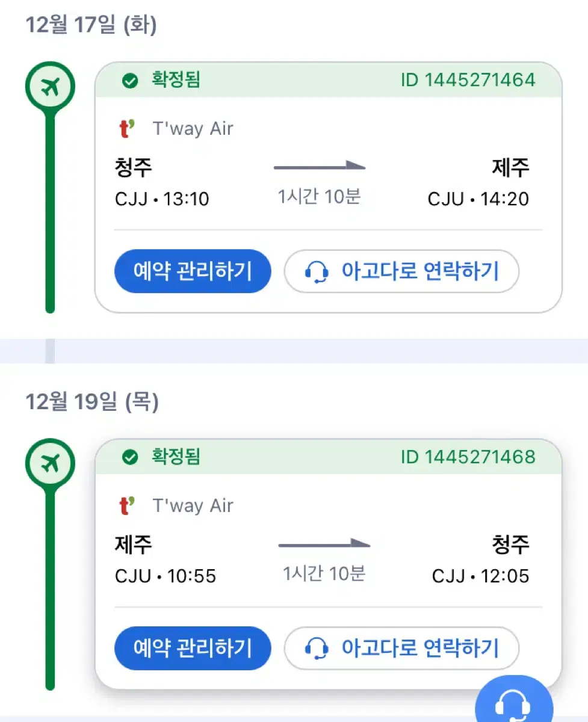Screen dimensions: 588x722
Task: Tap confirmed checkmark icon on booking 1445271464
Action: point(129,81)
